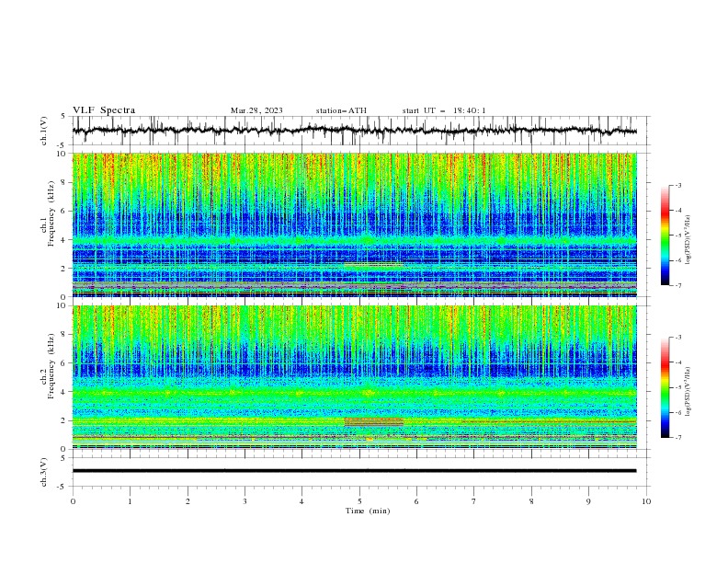The image size is (728, 563).
Task: Click the ch.2 colorbar 'log(PSD)(V²/Hz)' label
Action: [688, 391]
